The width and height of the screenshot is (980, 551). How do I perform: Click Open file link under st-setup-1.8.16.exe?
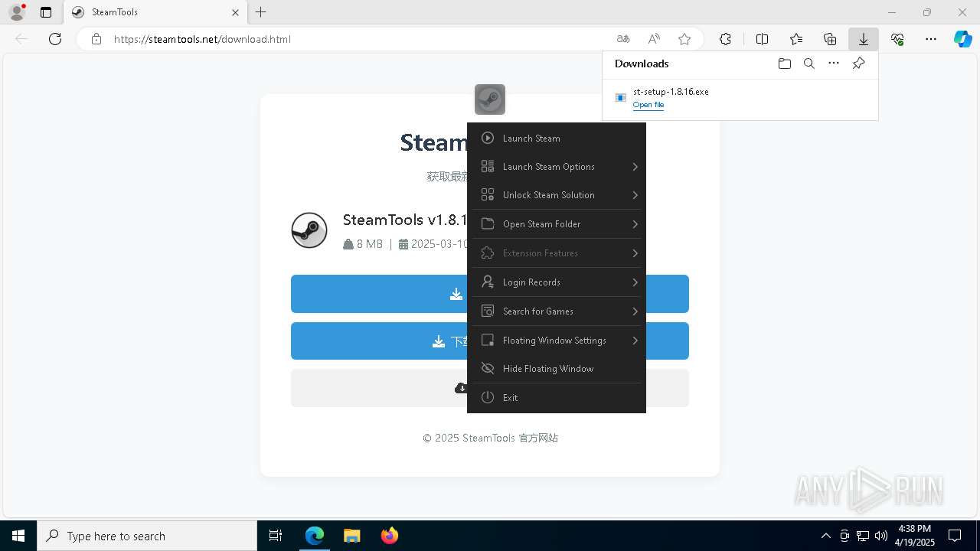(648, 105)
